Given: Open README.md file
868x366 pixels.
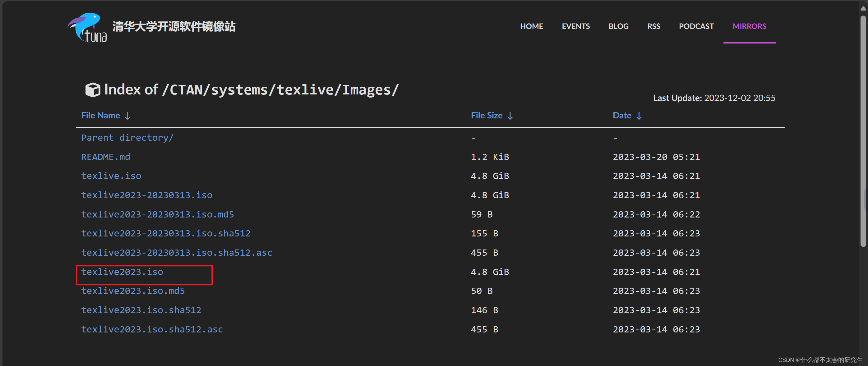Looking at the screenshot, I should pos(105,157).
